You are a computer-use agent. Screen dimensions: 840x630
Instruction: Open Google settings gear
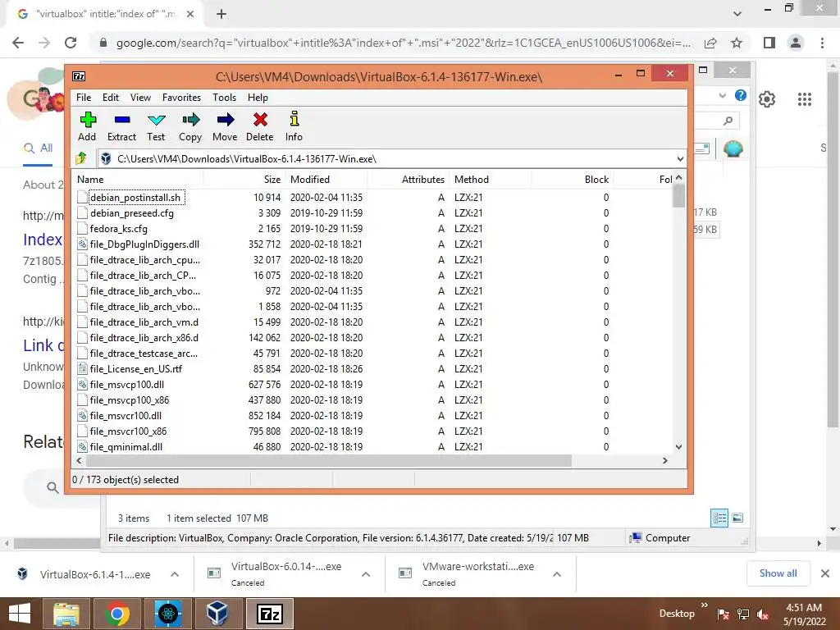pos(767,99)
